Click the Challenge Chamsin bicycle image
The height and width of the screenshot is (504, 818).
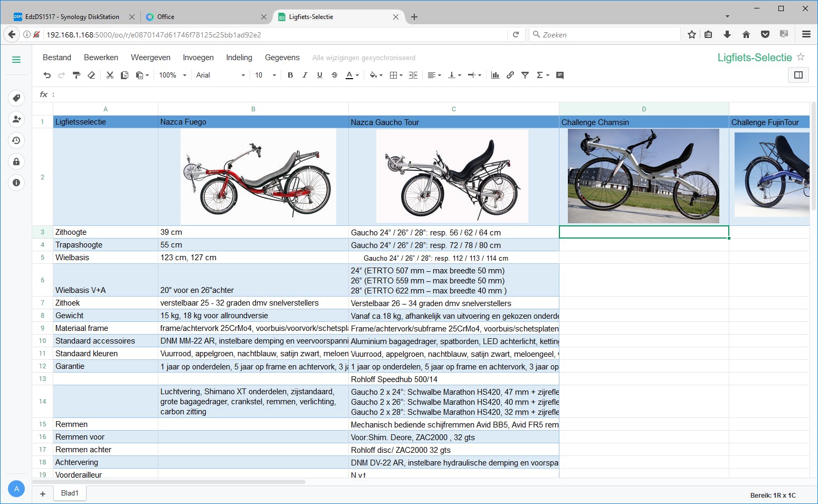tap(643, 176)
